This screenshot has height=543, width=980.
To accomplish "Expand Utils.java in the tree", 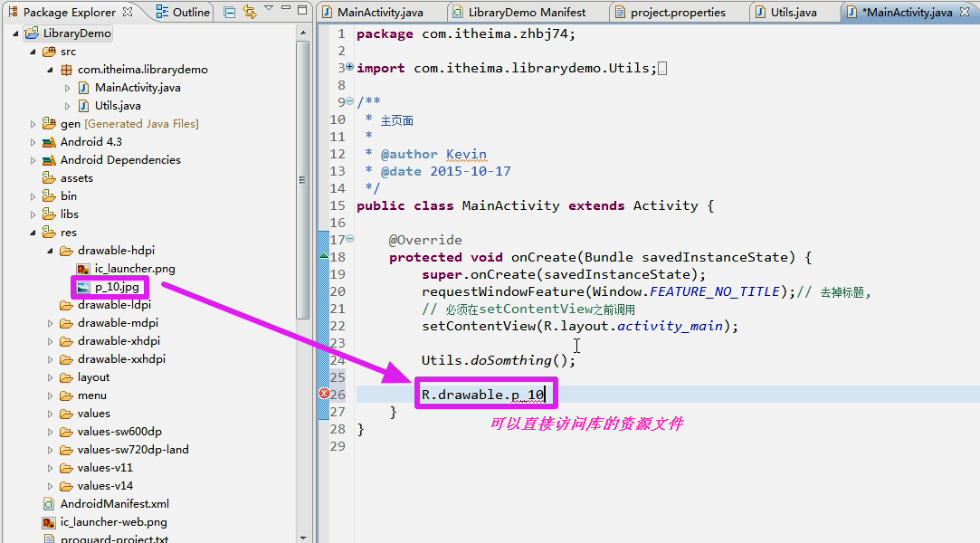I will click(68, 106).
